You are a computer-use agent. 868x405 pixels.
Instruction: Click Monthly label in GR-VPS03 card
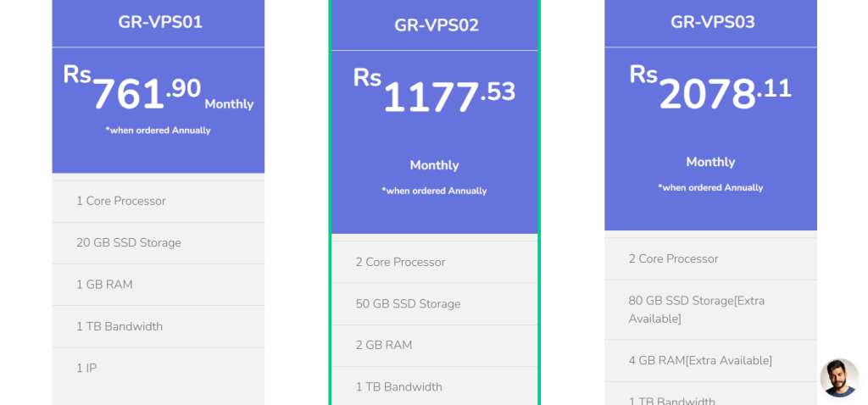pyautogui.click(x=710, y=162)
